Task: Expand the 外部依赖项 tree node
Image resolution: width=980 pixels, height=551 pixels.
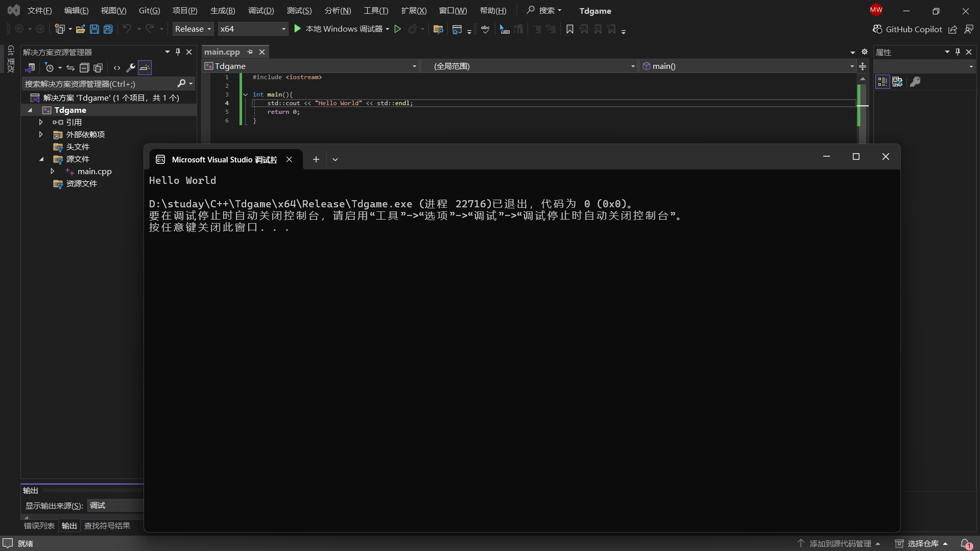Action: point(41,134)
